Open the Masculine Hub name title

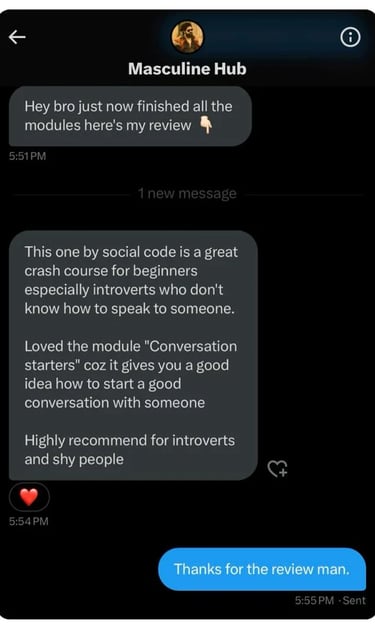[187, 69]
